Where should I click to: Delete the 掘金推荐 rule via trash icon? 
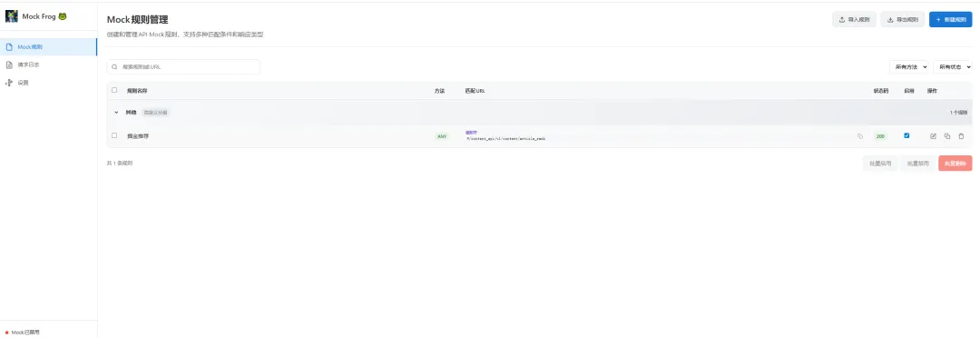coord(961,135)
